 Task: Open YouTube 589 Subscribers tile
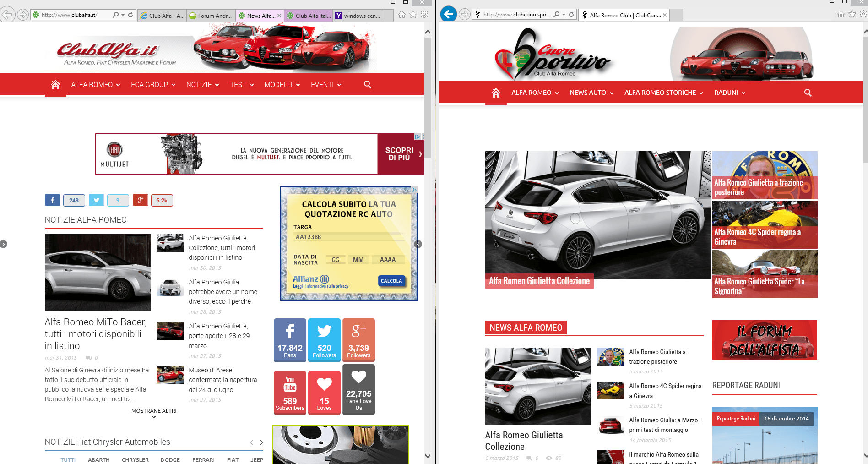[290, 393]
